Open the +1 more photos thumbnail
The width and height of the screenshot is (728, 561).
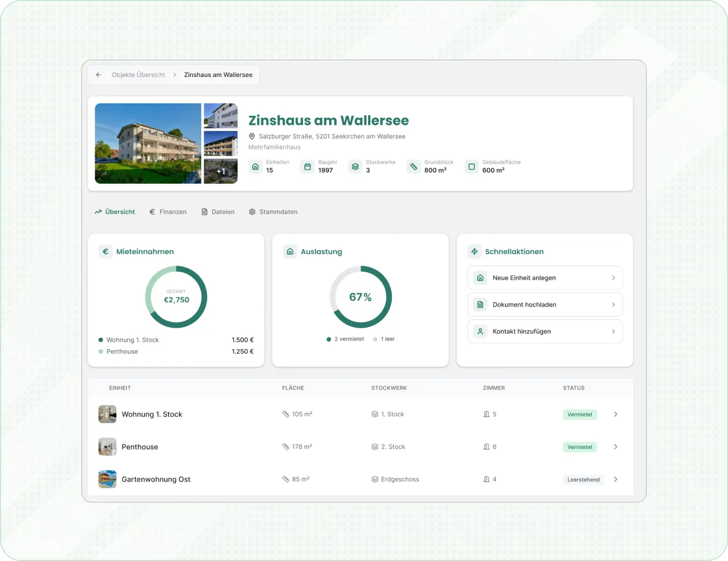[220, 172]
